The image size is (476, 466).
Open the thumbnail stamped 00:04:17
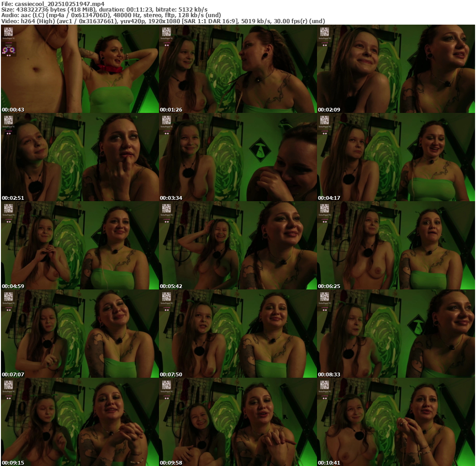(396, 157)
